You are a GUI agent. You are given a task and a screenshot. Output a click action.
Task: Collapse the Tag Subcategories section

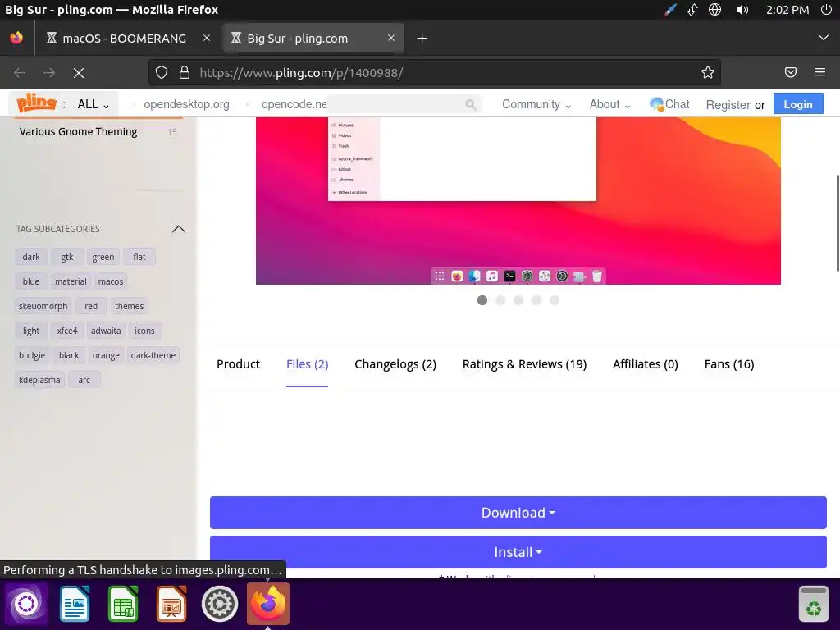click(179, 230)
